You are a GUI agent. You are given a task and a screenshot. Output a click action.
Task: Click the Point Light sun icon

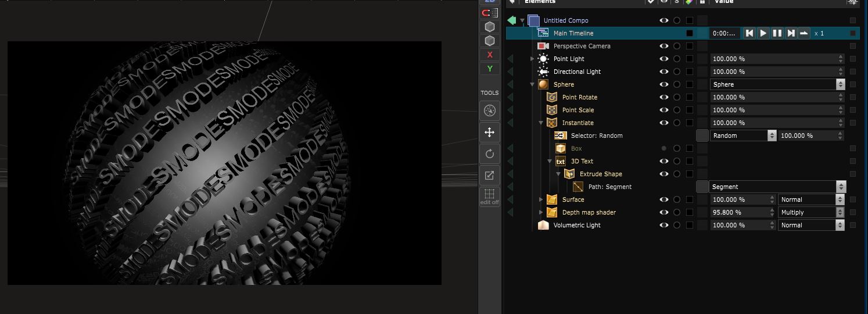[x=543, y=59]
